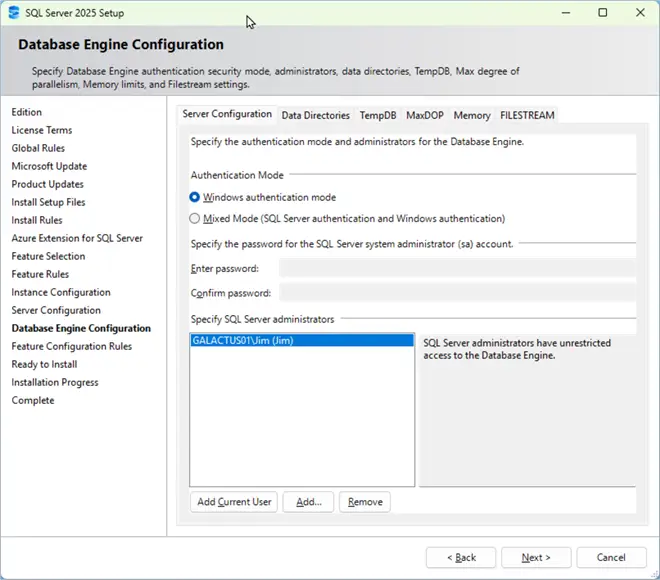The width and height of the screenshot is (660, 580).
Task: Click Ready to Install step
Action: coord(44,364)
